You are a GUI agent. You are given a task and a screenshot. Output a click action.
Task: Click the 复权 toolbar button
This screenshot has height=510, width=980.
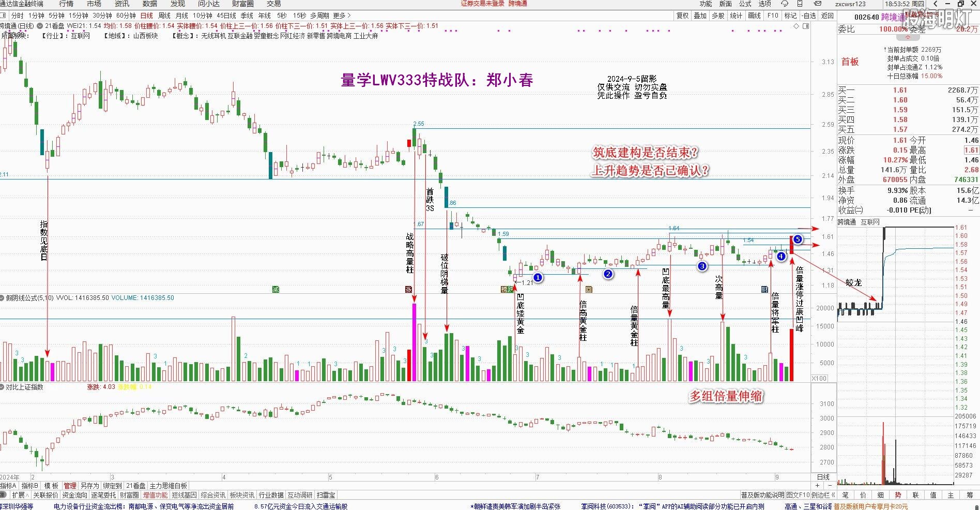682,16
